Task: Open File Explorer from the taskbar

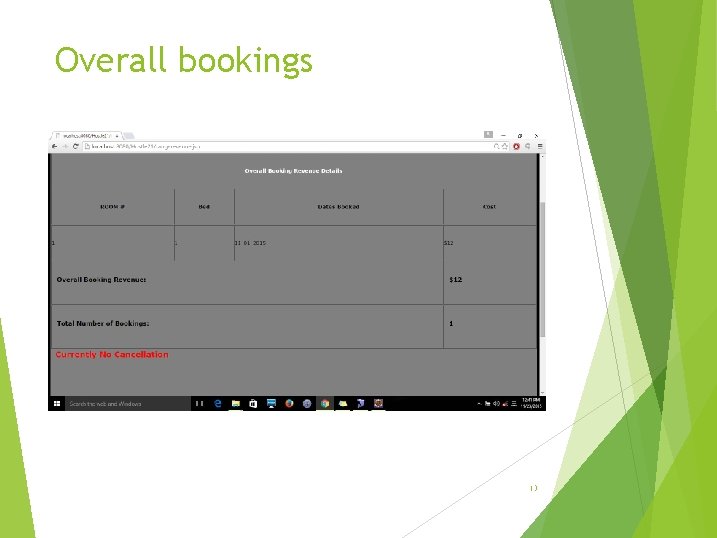Action: [x=235, y=404]
